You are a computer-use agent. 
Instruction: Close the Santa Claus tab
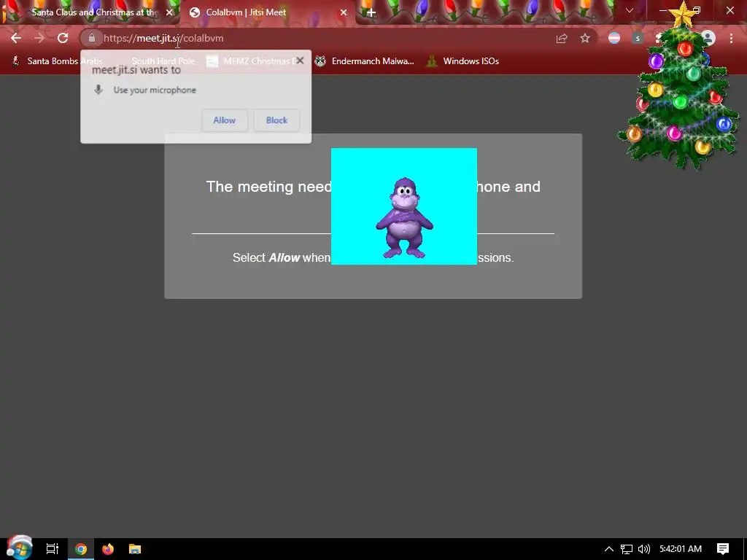(169, 12)
